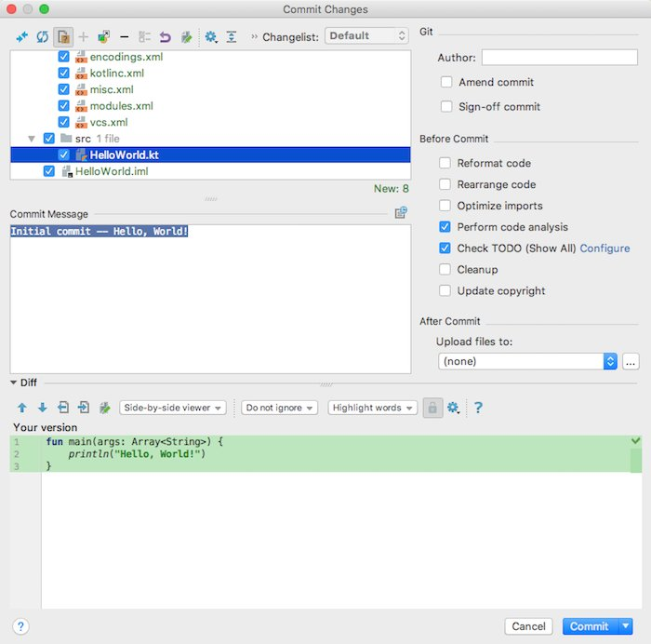Click the minus remove icon in toolbar
Image resolution: width=651 pixels, height=644 pixels.
tap(124, 37)
